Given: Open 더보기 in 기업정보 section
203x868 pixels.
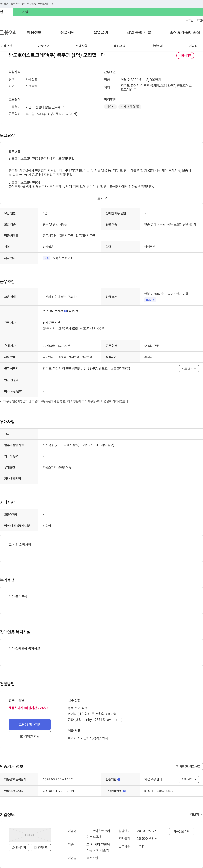Looking at the screenshot, I should (x=196, y=815).
